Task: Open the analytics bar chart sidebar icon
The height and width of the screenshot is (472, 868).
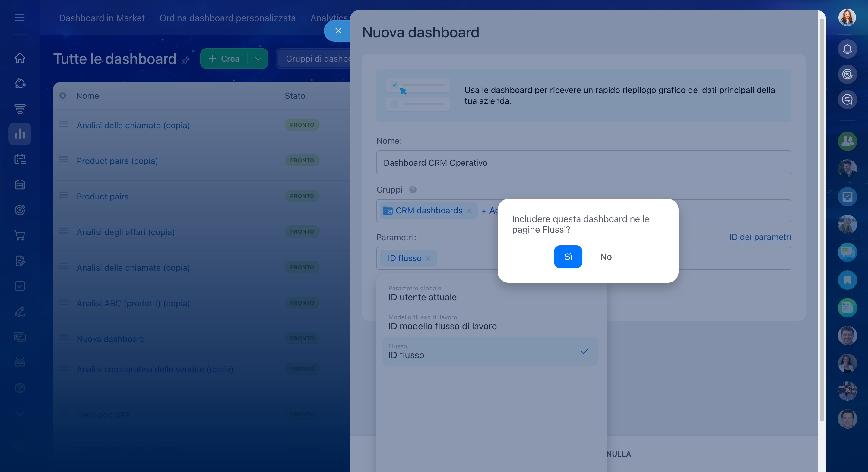Action: pos(20,134)
